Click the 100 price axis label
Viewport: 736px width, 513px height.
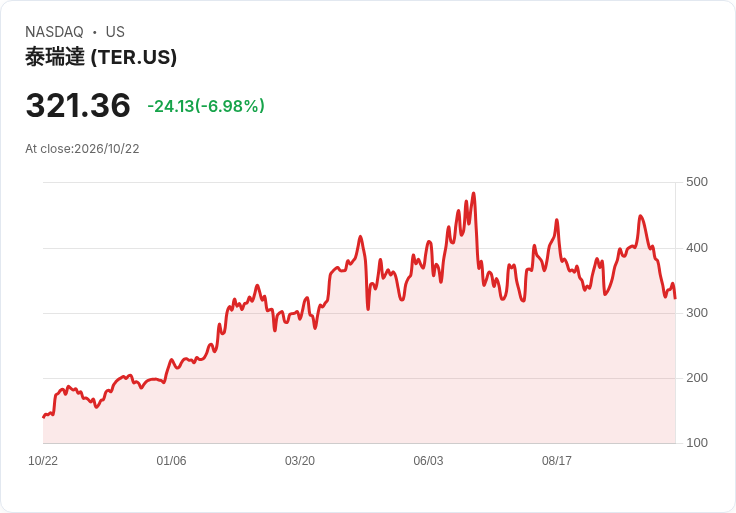click(x=697, y=443)
